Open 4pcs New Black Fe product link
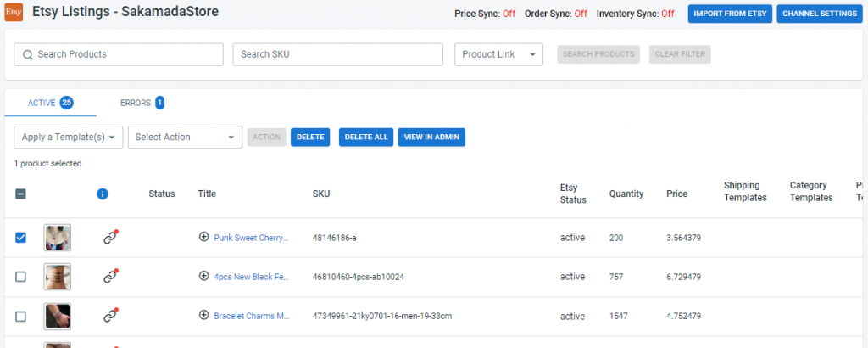Screen dimensions: 868x348 [251, 277]
